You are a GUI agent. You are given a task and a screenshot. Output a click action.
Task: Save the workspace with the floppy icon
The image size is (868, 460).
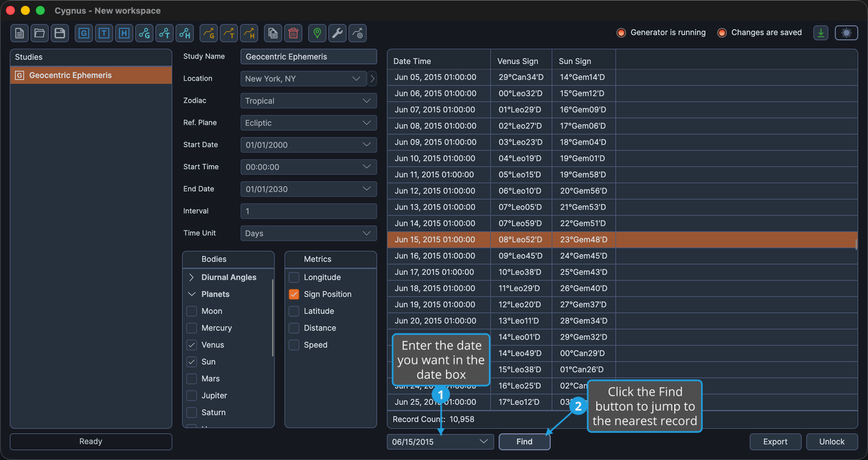click(60, 32)
